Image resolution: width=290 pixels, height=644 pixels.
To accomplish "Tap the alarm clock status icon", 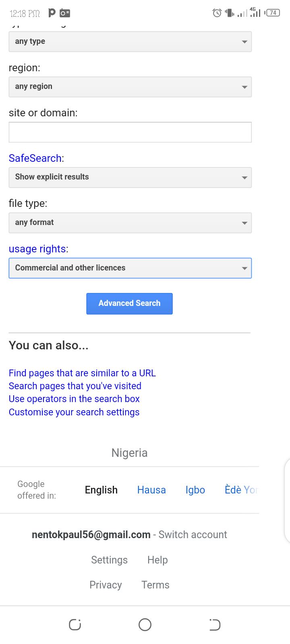I will pos(217,13).
